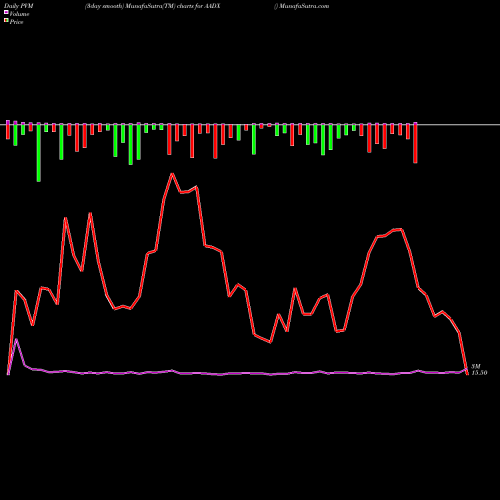Image resolution: width=500 pixels, height=500 pixels.
Task: Select the tallest green momentum bar
Action: pyautogui.click(x=39, y=153)
